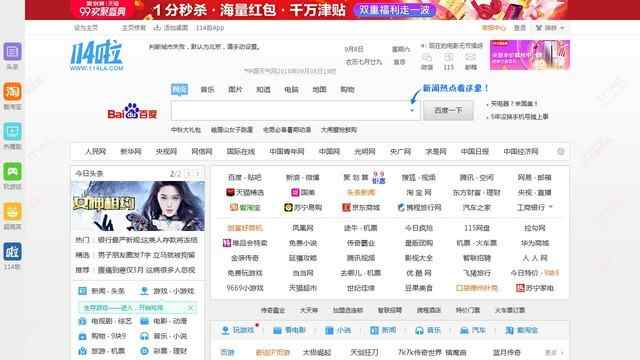
Task: Expand 更多 at end of games row
Action: tap(554, 352)
